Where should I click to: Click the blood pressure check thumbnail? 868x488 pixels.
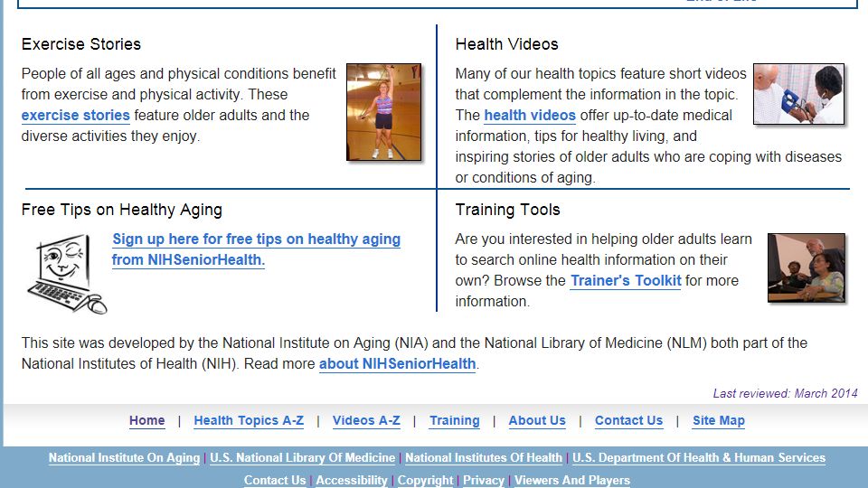798,93
